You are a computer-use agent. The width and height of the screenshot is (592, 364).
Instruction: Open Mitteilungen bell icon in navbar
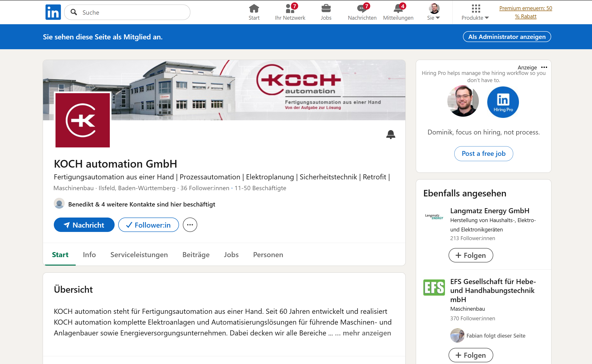pos(398,8)
